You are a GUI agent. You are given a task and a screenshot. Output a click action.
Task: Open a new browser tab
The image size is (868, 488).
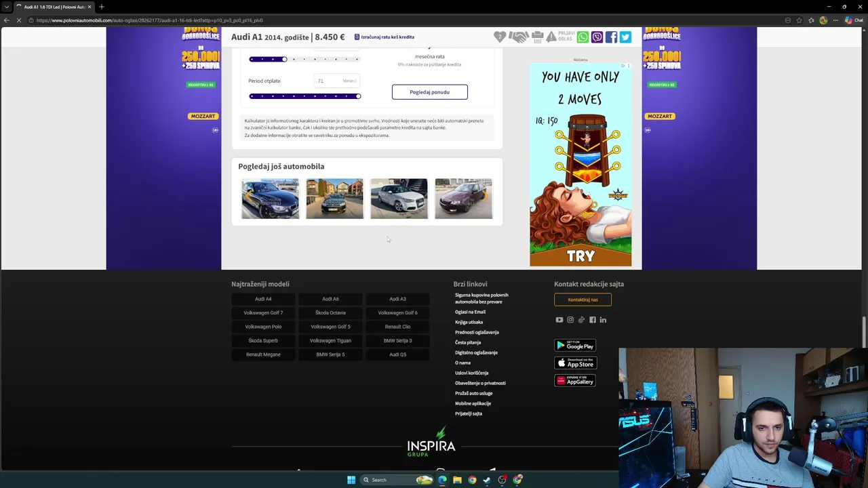click(x=102, y=7)
